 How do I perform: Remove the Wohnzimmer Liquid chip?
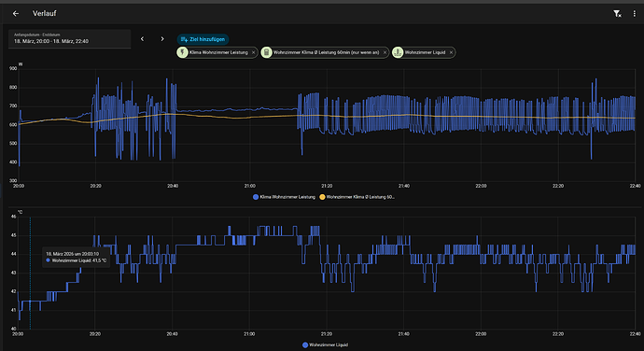point(451,52)
